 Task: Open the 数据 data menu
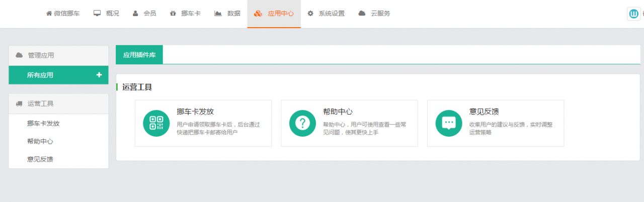click(x=227, y=14)
